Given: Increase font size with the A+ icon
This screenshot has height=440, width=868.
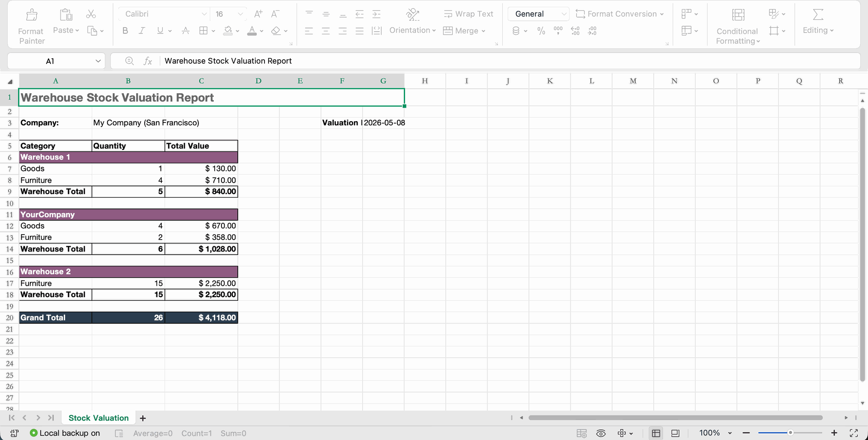Looking at the screenshot, I should click(258, 14).
